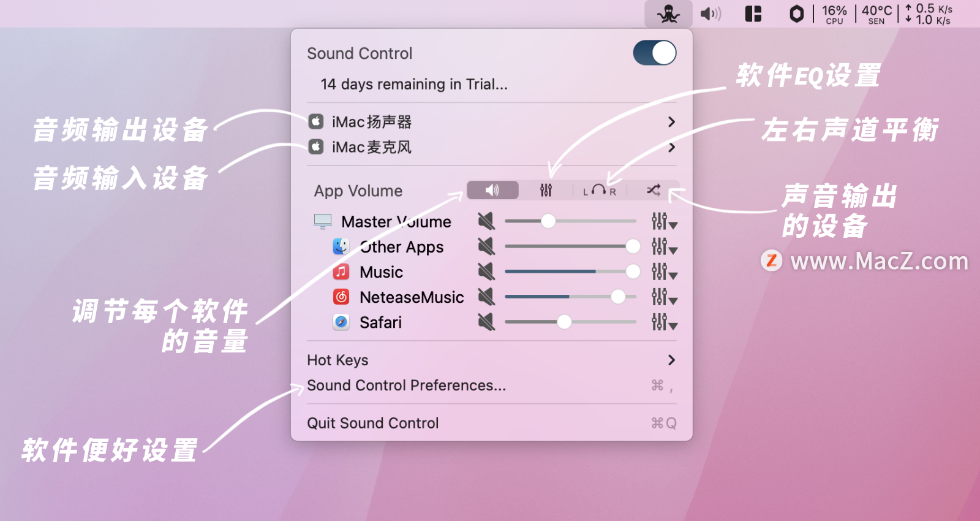Screen dimensions: 980x521
Task: Toggle mute for Music
Action: click(486, 272)
